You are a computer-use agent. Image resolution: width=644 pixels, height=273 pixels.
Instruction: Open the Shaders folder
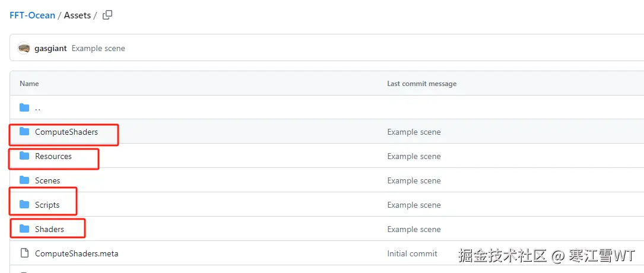pos(49,229)
